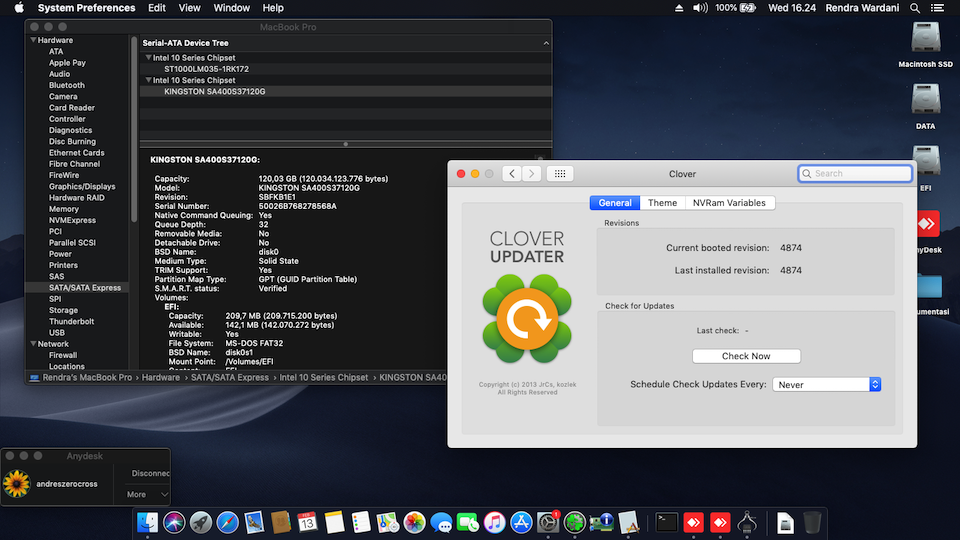Open Photos flower icon in dock

(x=414, y=522)
